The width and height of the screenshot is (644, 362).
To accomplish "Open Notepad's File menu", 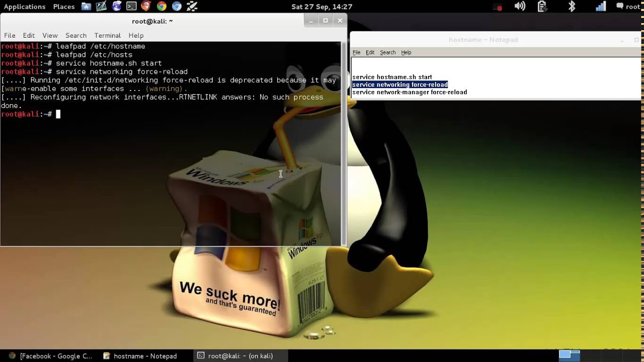I will [x=357, y=52].
